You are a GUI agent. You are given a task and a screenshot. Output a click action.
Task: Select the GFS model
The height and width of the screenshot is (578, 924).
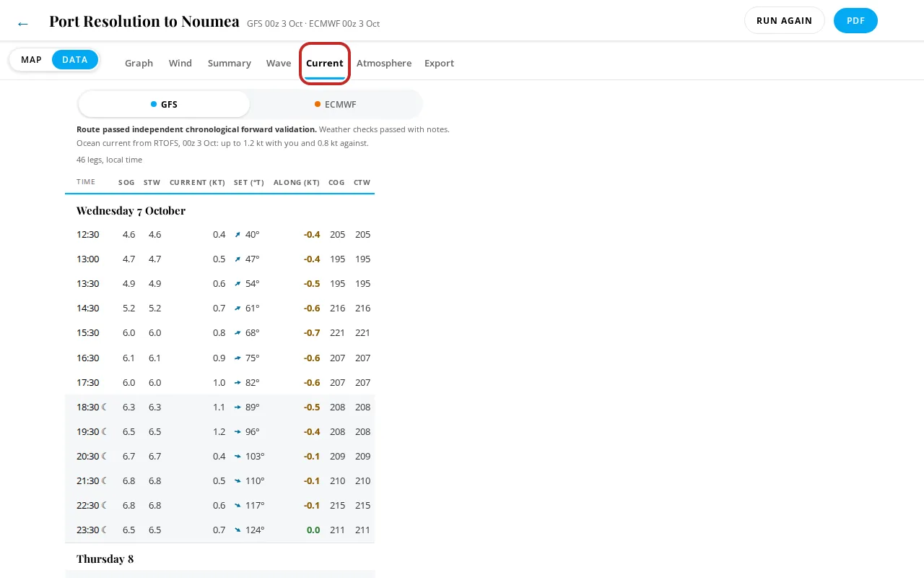[164, 104]
